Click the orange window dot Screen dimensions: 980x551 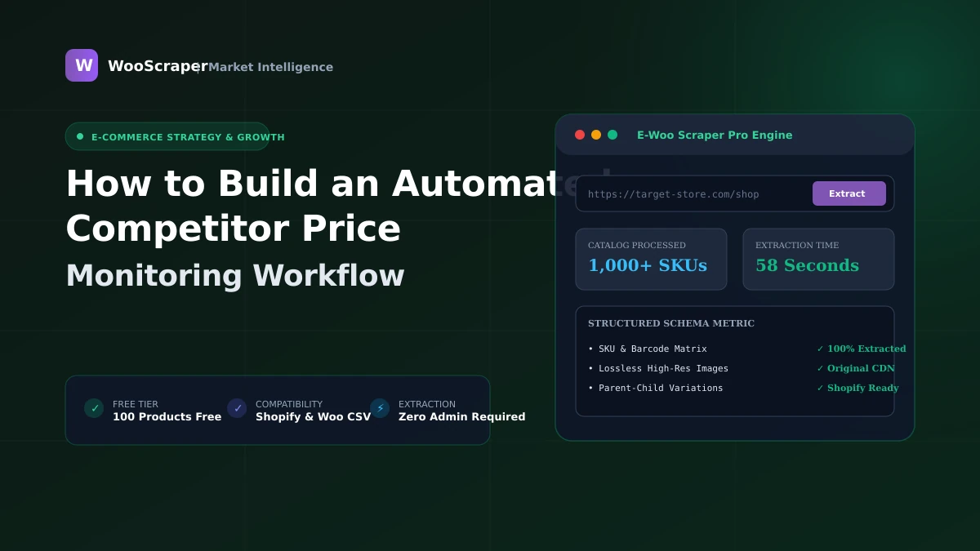[x=596, y=135]
